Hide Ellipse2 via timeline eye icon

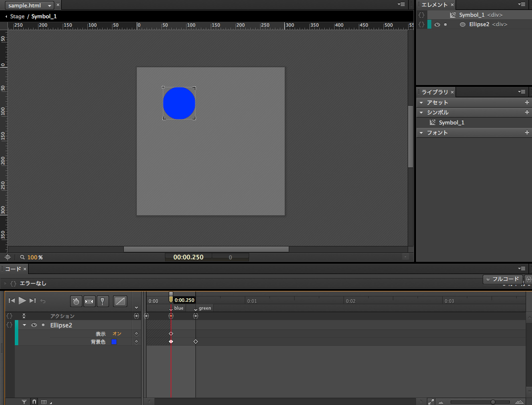click(x=34, y=325)
